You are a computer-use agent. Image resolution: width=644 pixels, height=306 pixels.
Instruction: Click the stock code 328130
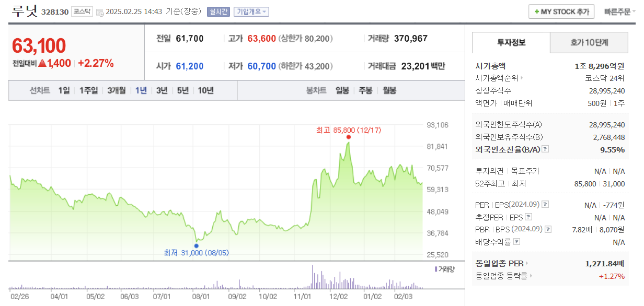coord(55,12)
